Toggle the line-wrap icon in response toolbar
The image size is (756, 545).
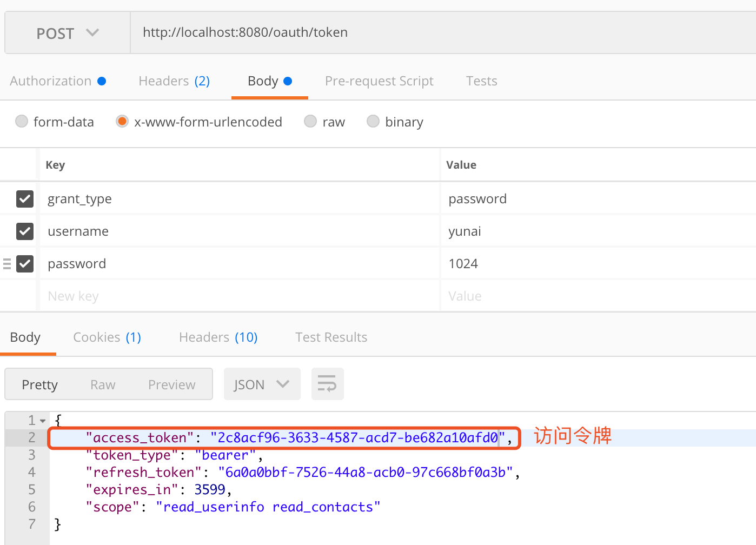tap(327, 384)
